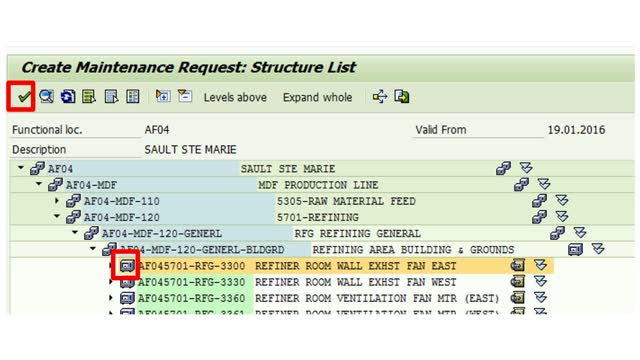Click BOM icon on EXHST FAN EAST row
Screen dimensions: 640x360
[x=518, y=265]
